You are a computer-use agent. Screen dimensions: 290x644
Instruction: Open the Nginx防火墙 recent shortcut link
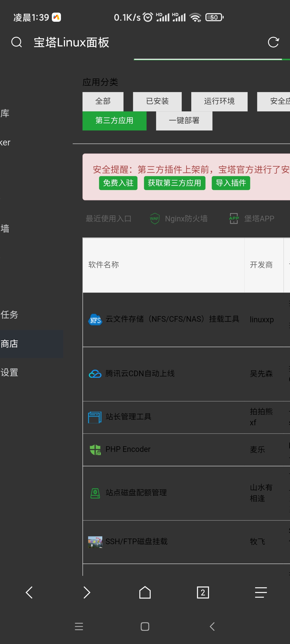coord(186,219)
